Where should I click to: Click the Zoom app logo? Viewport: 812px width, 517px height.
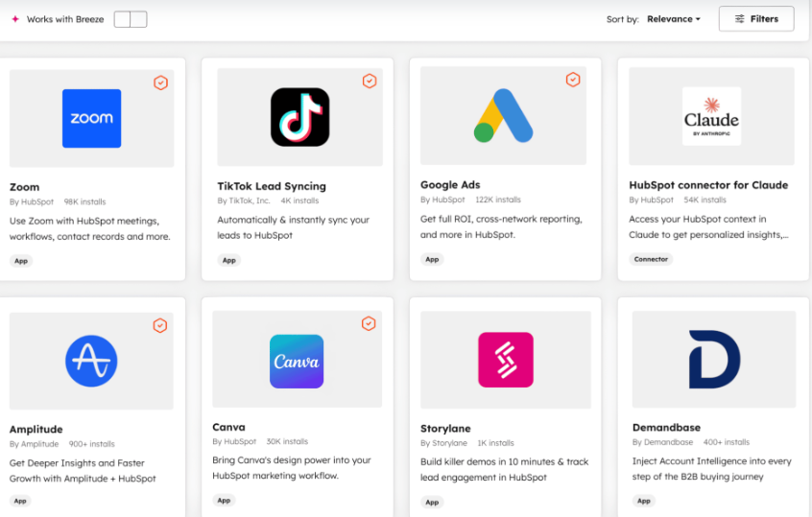click(91, 119)
